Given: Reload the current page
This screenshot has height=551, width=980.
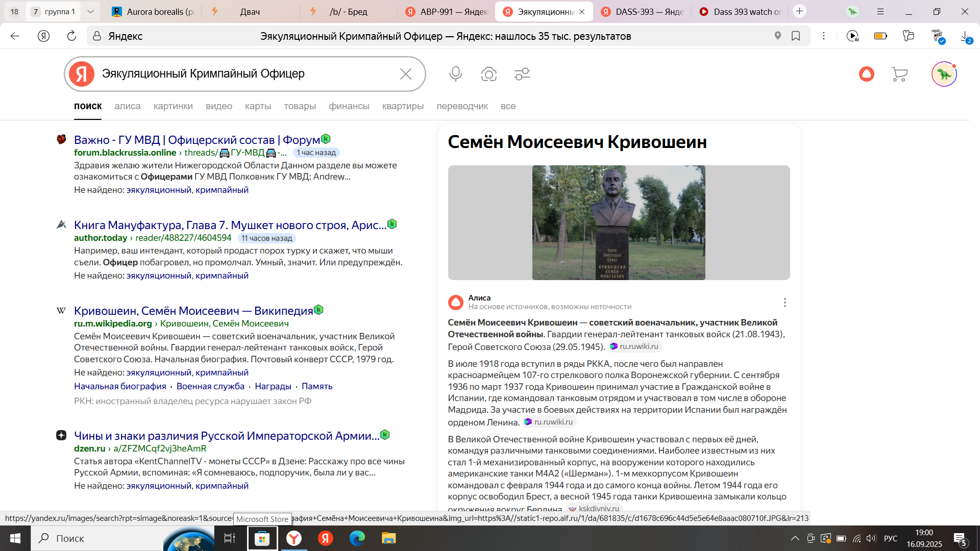Looking at the screenshot, I should click(71, 36).
